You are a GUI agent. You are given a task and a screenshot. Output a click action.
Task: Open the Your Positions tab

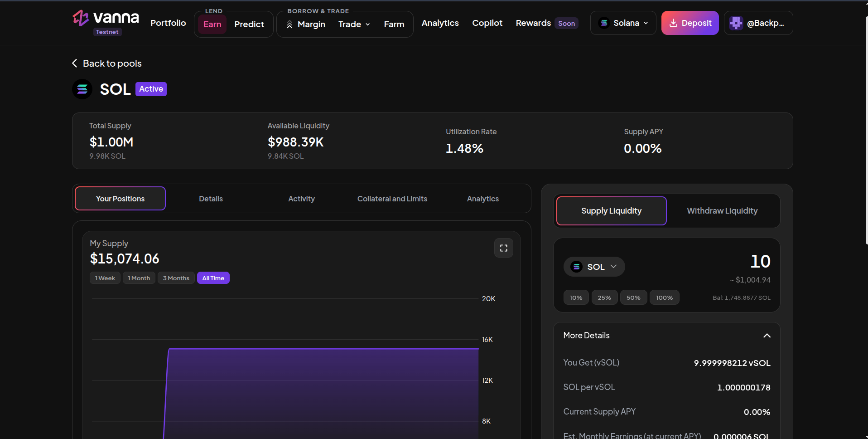coord(120,199)
